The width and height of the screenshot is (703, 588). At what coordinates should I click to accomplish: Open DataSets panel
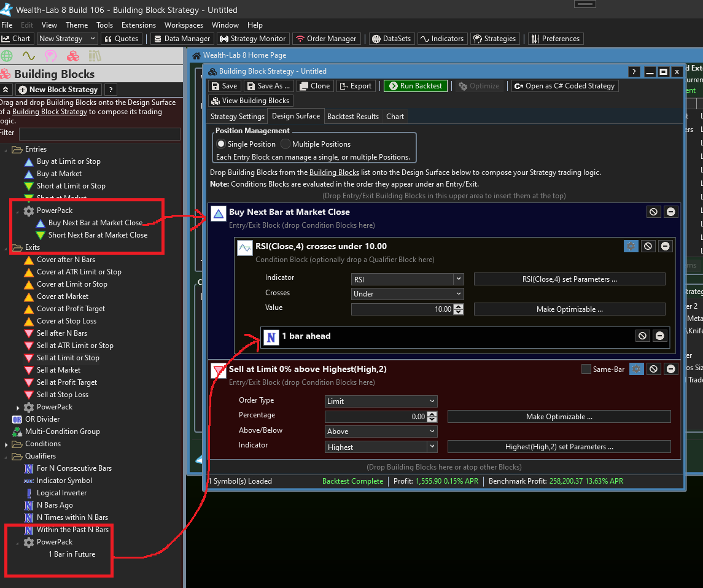[391, 39]
